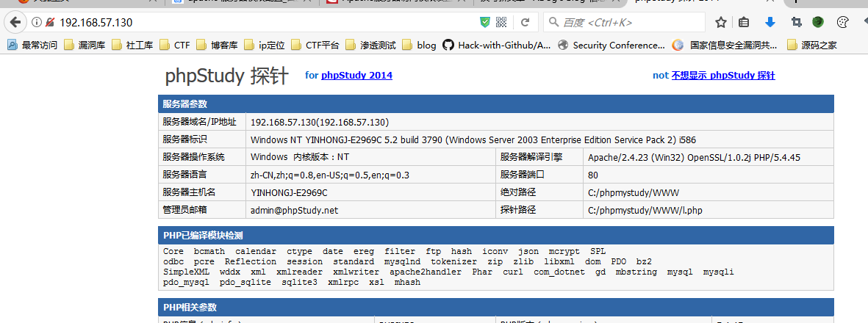Click the 服务器语言 label cell
This screenshot has height=323, width=868.
click(201, 175)
